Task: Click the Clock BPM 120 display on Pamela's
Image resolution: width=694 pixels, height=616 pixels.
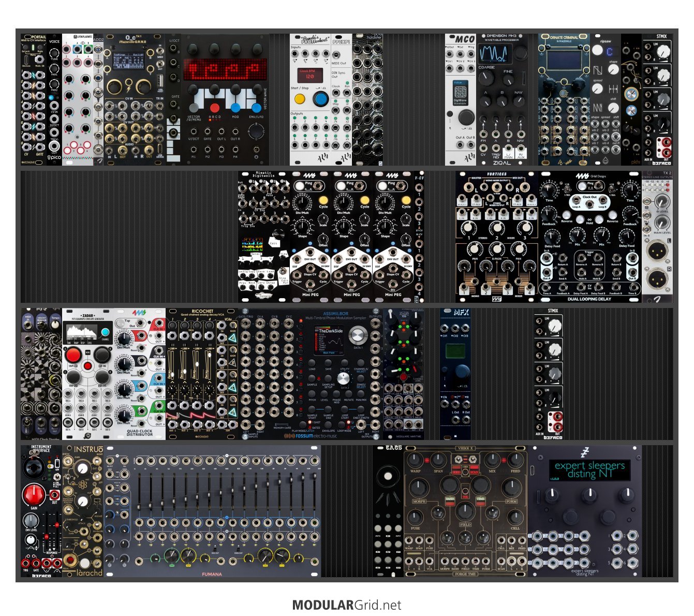Action: pyautogui.click(x=310, y=75)
